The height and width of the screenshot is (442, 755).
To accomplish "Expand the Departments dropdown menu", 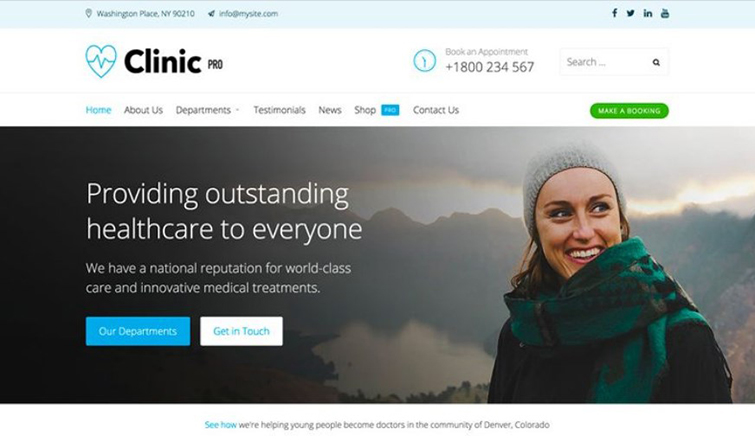I will (208, 110).
